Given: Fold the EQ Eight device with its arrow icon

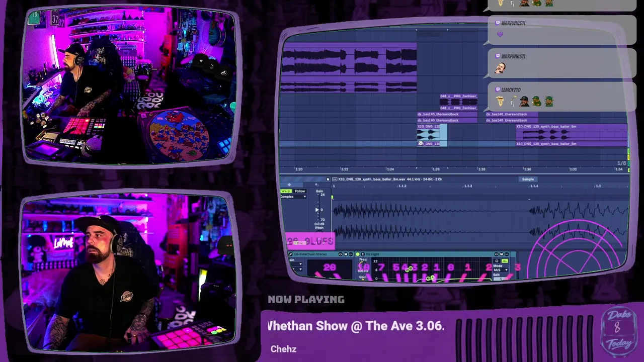Looking at the screenshot, I should pos(363,254).
